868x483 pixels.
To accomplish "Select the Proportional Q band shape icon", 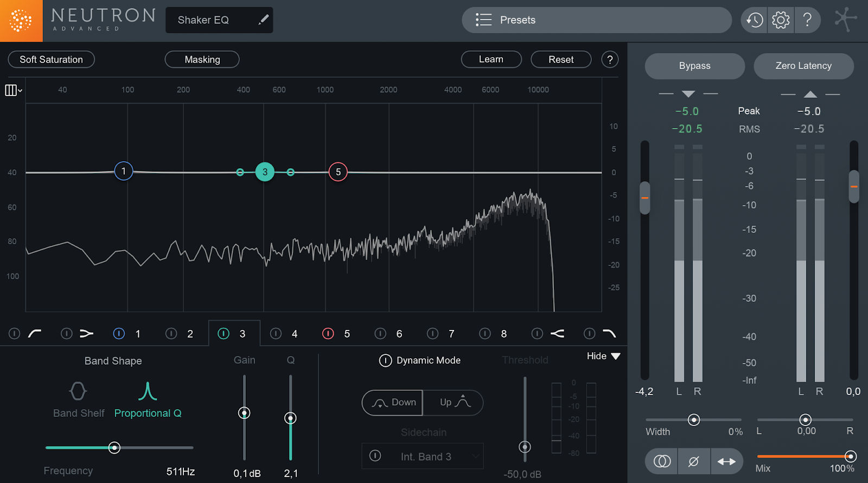I will tap(148, 391).
